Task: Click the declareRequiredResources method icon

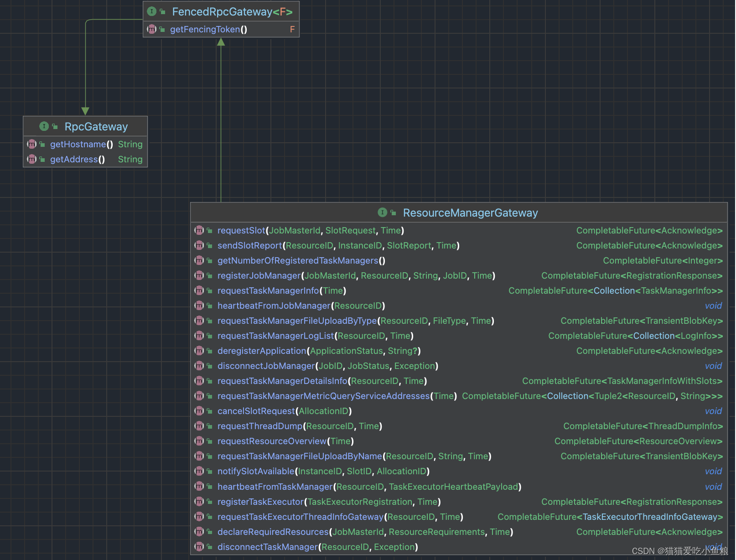Action: (x=199, y=532)
